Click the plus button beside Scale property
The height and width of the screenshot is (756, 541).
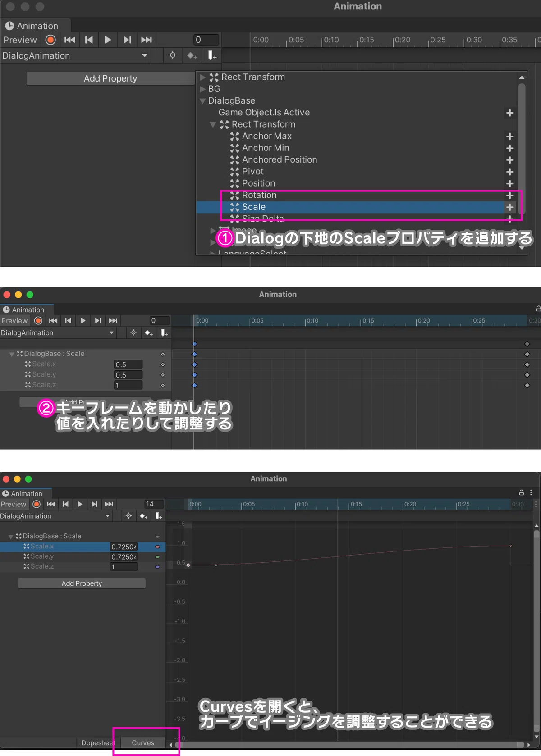pyautogui.click(x=509, y=207)
